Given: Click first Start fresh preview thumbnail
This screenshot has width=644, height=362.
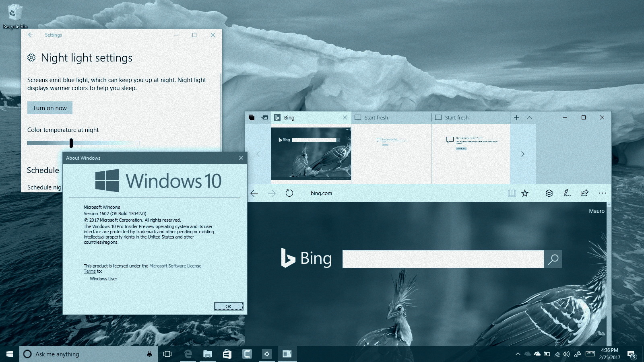Looking at the screenshot, I should point(391,154).
